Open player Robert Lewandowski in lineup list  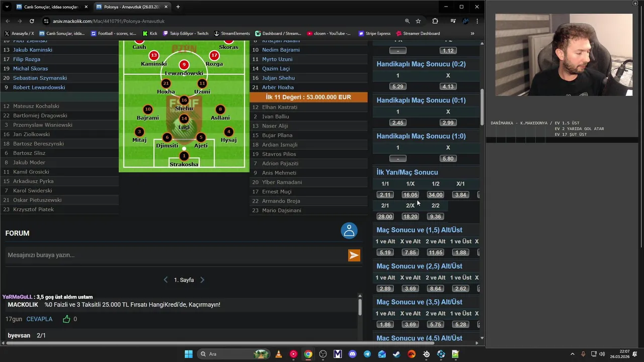39,87
